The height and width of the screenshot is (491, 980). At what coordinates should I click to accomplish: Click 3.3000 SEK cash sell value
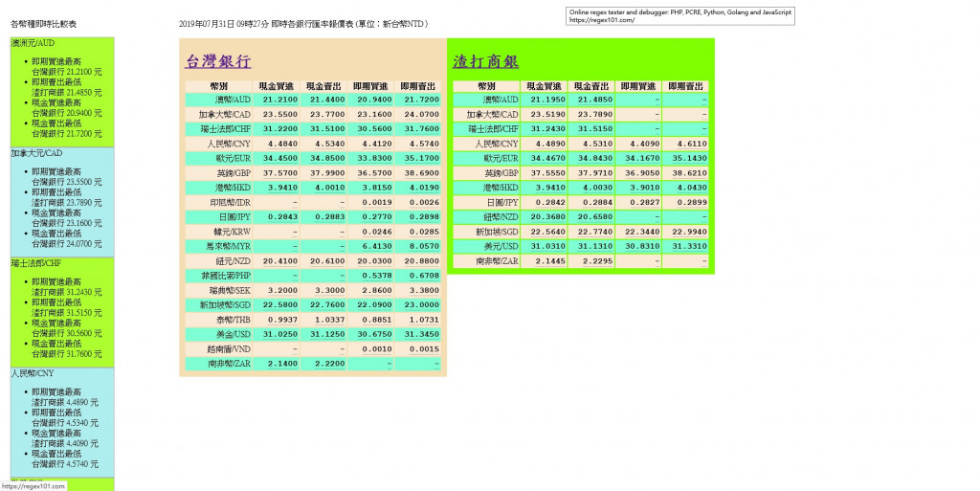coord(330,290)
